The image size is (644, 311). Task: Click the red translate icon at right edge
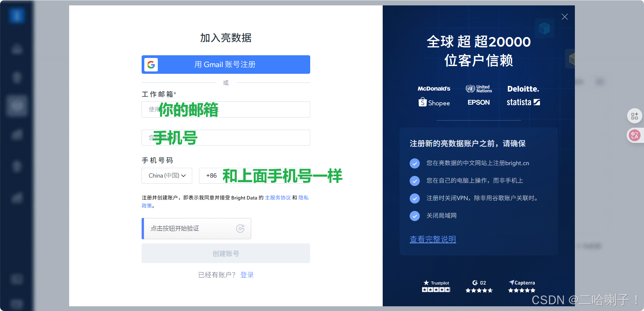(635, 135)
